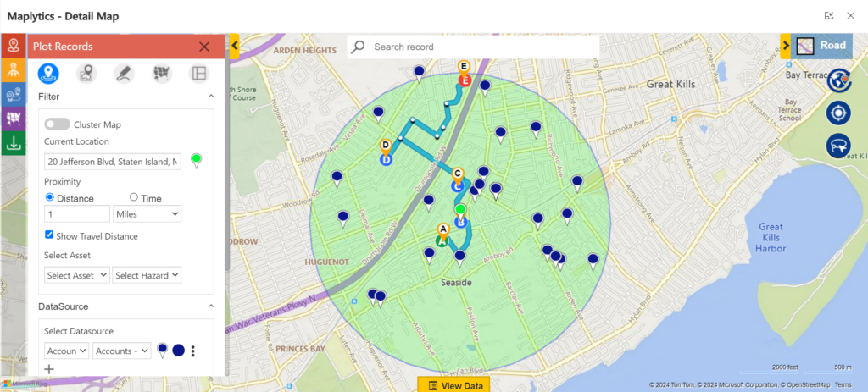
Task: Click the dark blue datasource color circle
Action: point(179,351)
